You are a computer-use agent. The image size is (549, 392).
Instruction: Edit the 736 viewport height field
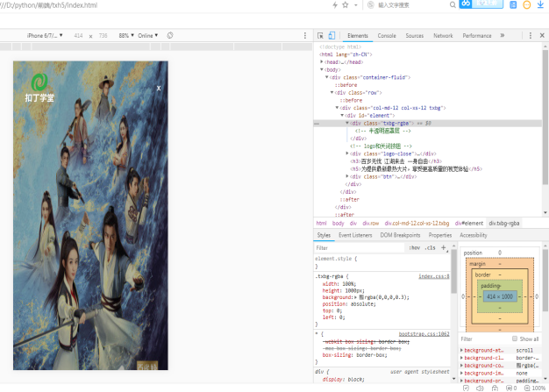pos(103,36)
